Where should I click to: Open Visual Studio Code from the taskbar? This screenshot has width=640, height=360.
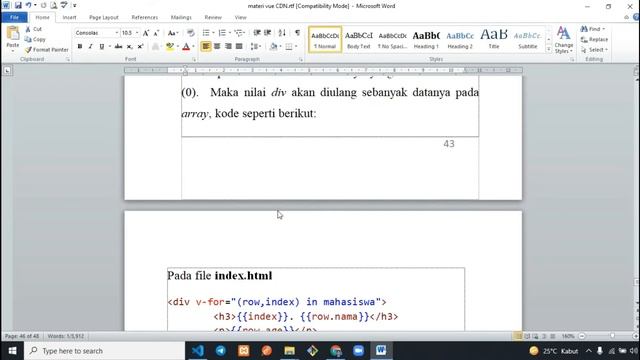198,351
